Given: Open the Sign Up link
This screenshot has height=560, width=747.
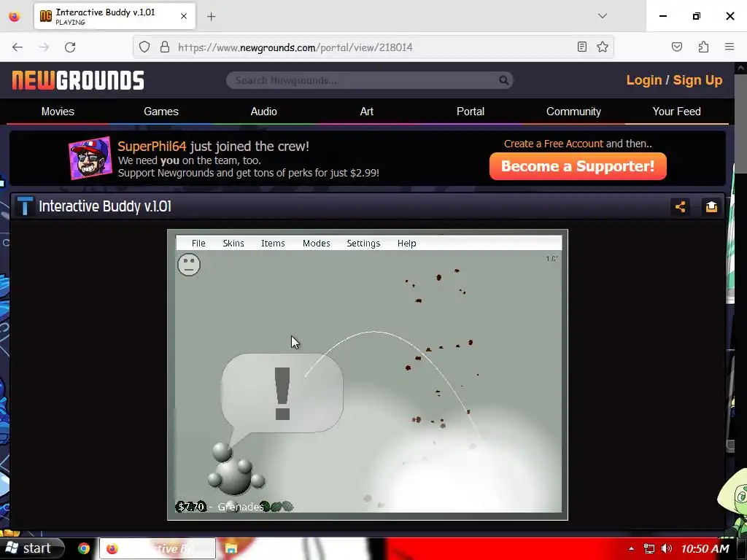Looking at the screenshot, I should coord(697,80).
